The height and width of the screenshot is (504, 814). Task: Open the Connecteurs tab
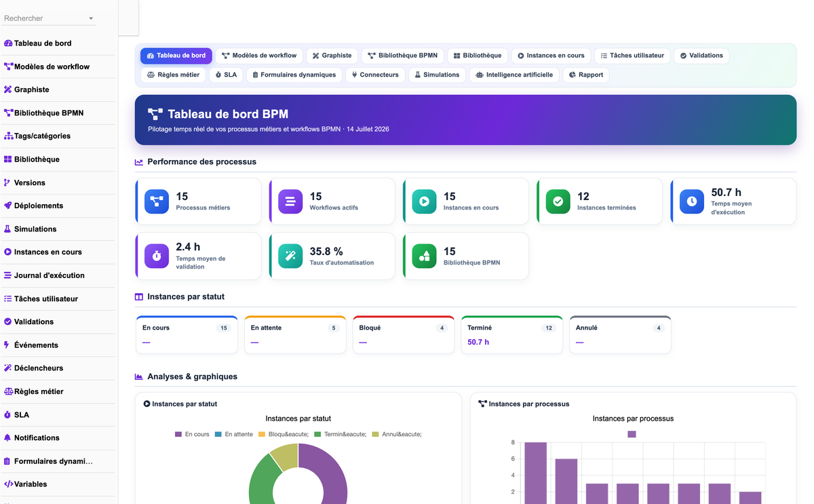click(375, 75)
